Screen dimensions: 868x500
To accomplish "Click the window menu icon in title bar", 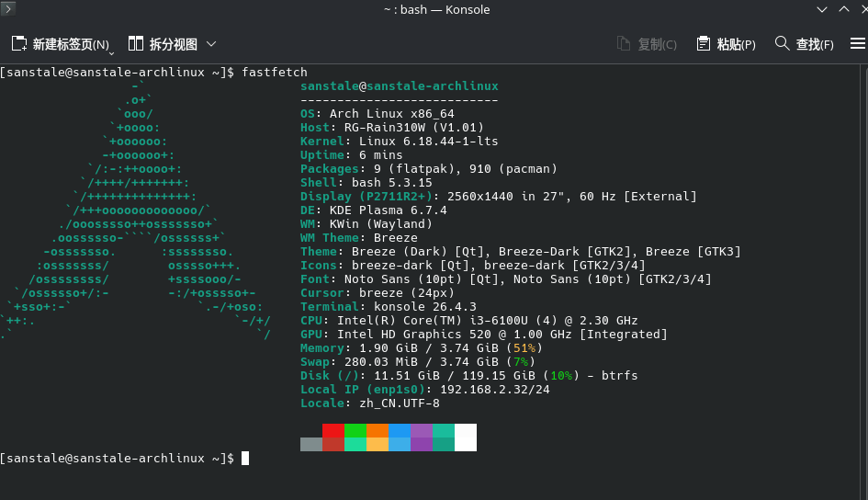I will [7, 8].
